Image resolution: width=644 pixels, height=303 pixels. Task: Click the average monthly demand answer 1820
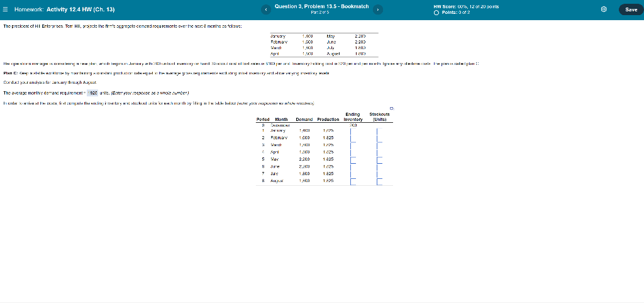[x=92, y=93]
